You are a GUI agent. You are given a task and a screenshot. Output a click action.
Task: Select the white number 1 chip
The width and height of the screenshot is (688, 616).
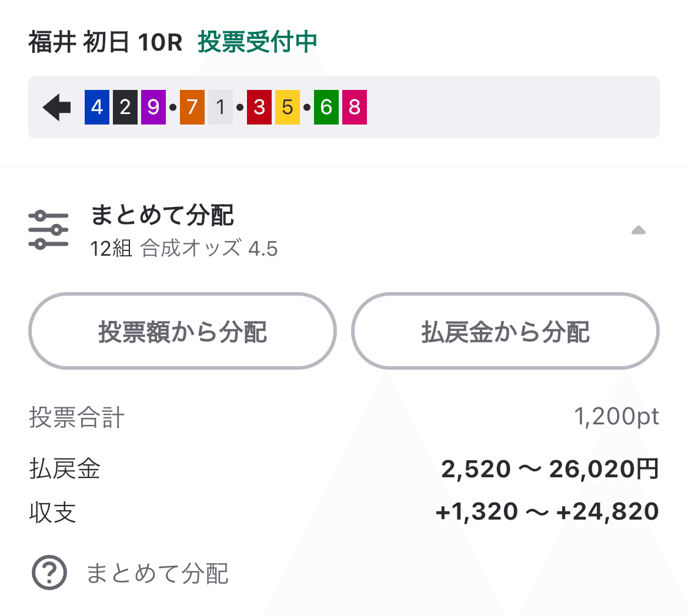221,107
